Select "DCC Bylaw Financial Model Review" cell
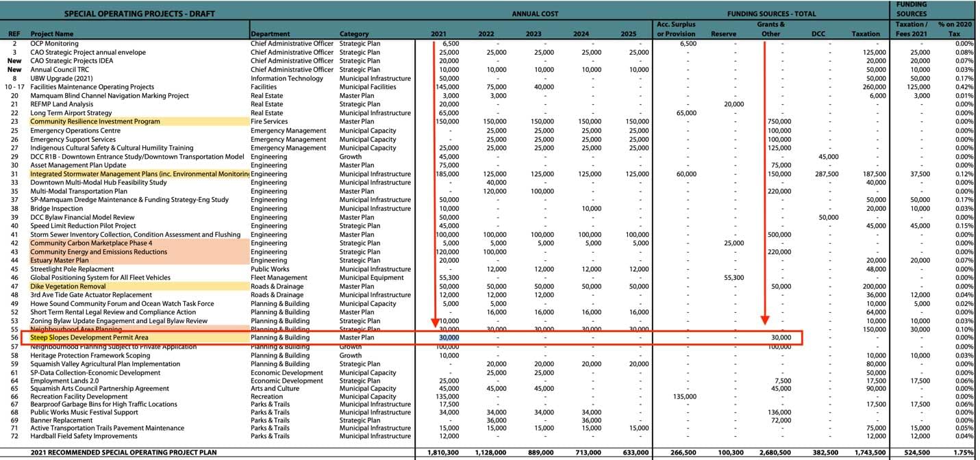The image size is (980, 460). 82,217
